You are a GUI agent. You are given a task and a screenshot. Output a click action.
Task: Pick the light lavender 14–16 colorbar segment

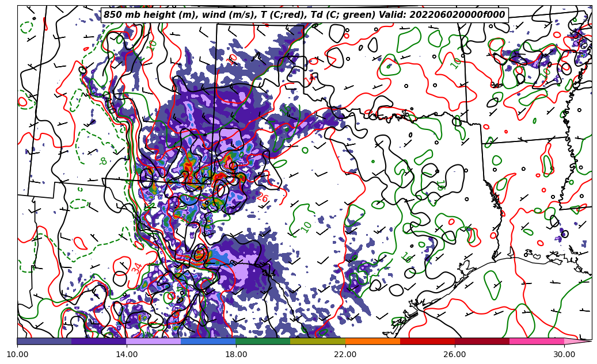(154, 341)
